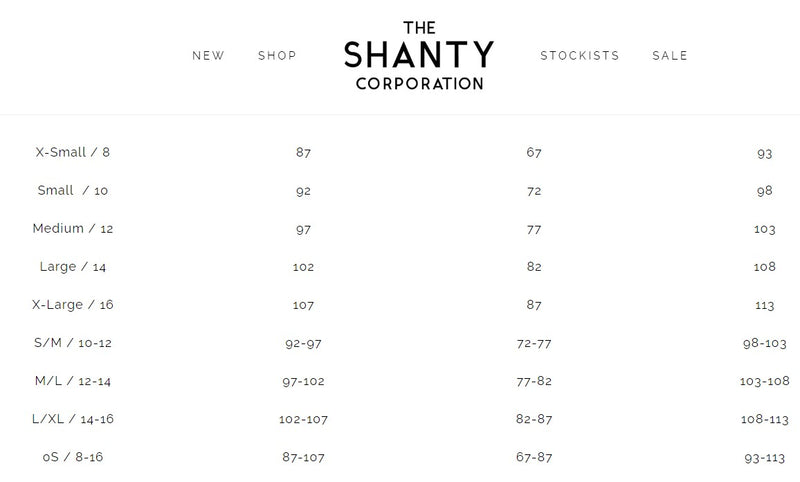Click the 67-87 measurement value
The height and width of the screenshot is (482, 800).
(534, 457)
